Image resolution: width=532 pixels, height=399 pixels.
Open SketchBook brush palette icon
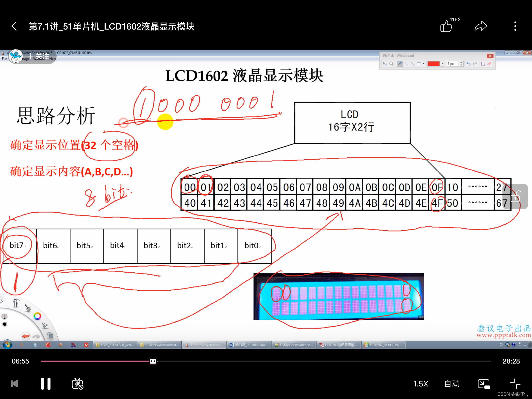[28, 307]
